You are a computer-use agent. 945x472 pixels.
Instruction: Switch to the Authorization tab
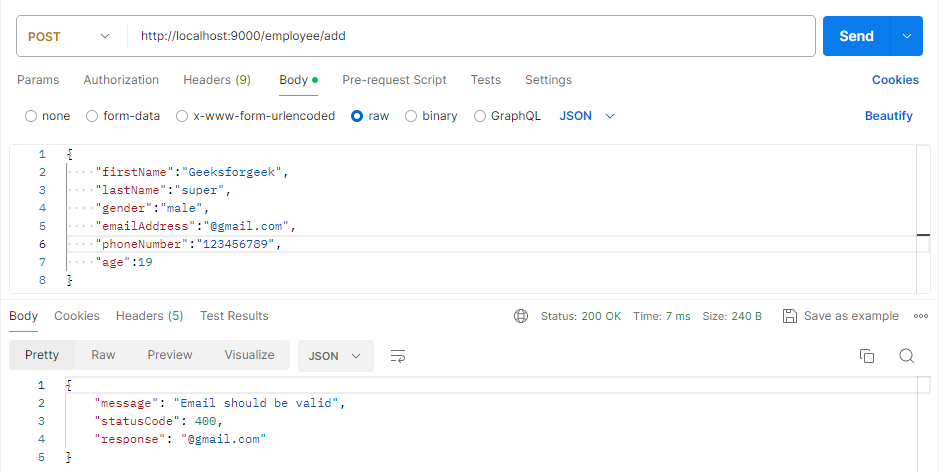tap(121, 80)
